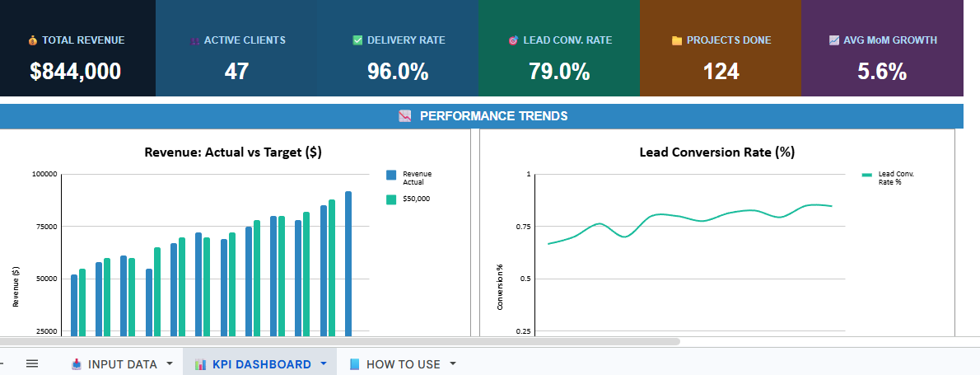Click the TOTAL REVENUE label

(x=83, y=40)
